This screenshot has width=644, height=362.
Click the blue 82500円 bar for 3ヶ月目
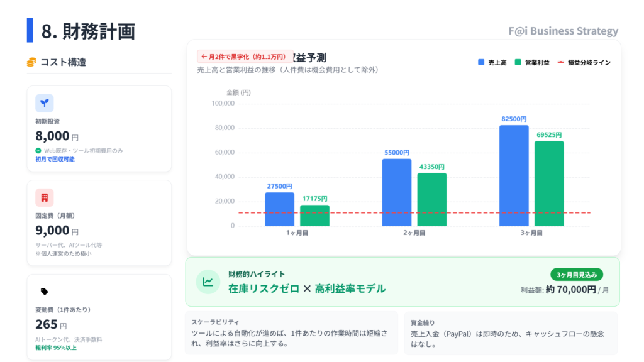pos(514,175)
